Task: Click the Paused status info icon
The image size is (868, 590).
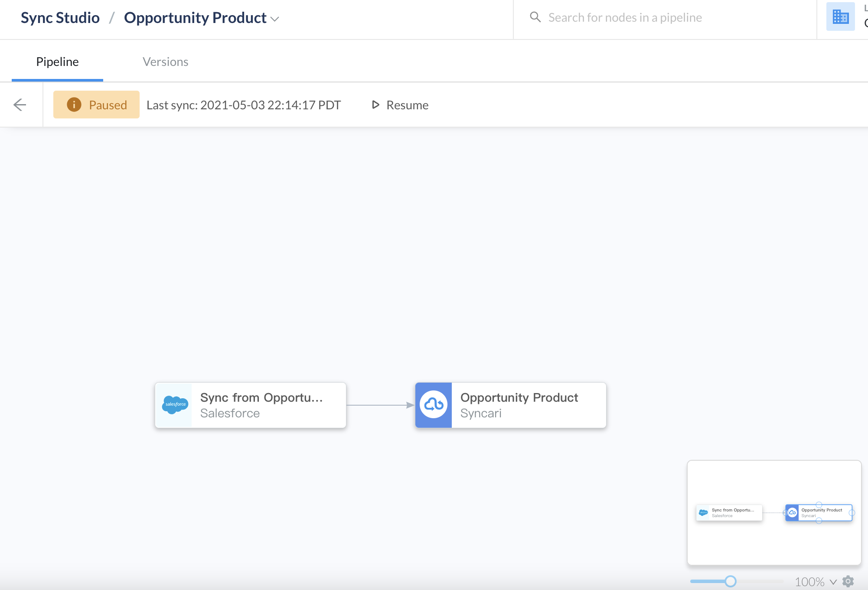Action: tap(74, 105)
